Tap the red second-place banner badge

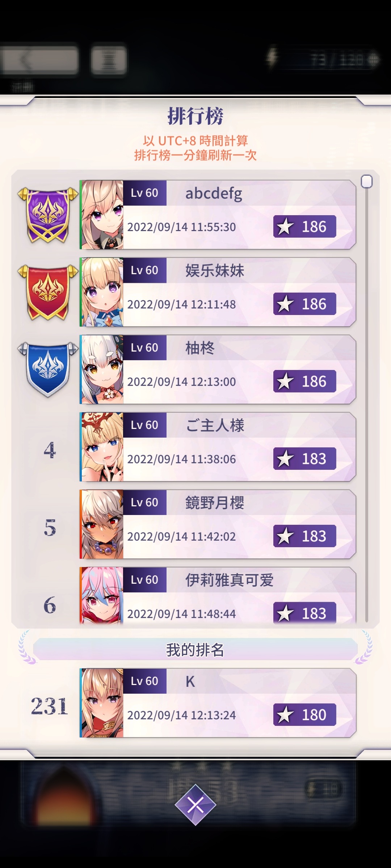click(48, 293)
